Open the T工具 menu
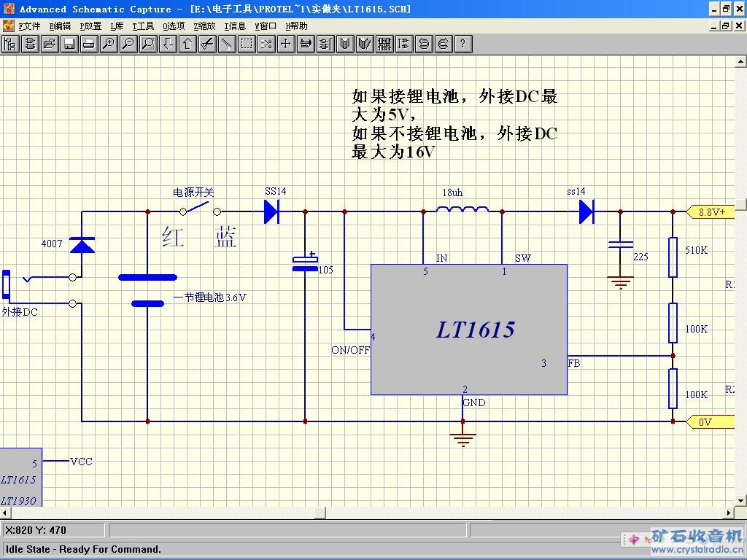Screen dimensions: 747x560 (x=143, y=26)
